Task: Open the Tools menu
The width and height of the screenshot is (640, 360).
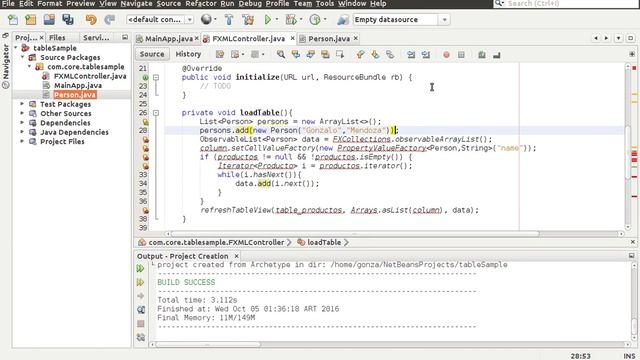Action: pos(325,4)
